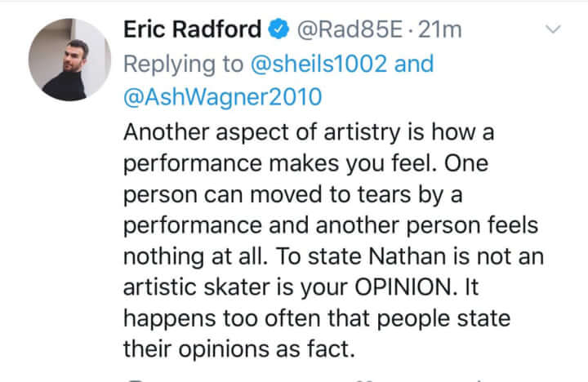This screenshot has width=588, height=382.
Task: Click the 21m timestamp
Action: (x=441, y=31)
